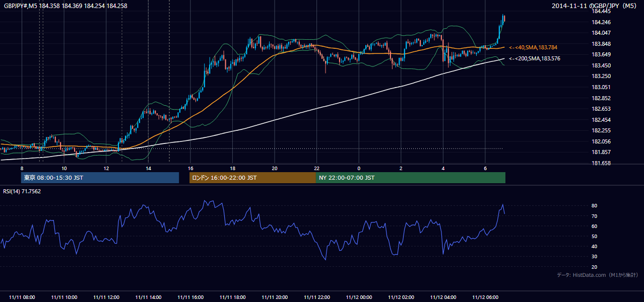Click RSI scale value 50
This screenshot has width=644, height=302.
tap(595, 236)
